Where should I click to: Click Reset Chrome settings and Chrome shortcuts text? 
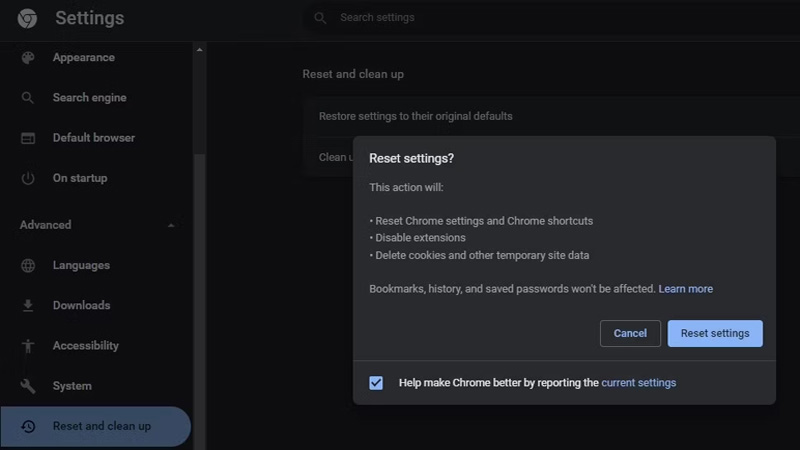tap(484, 221)
